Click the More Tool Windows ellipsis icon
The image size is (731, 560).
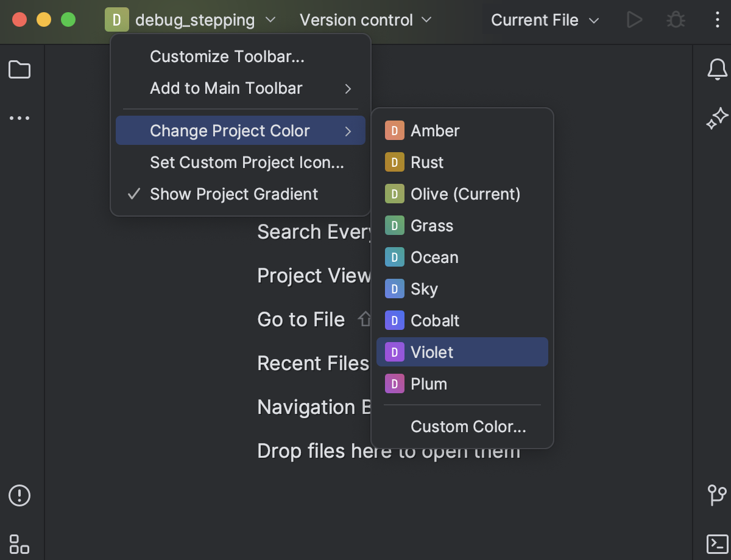coord(20,118)
